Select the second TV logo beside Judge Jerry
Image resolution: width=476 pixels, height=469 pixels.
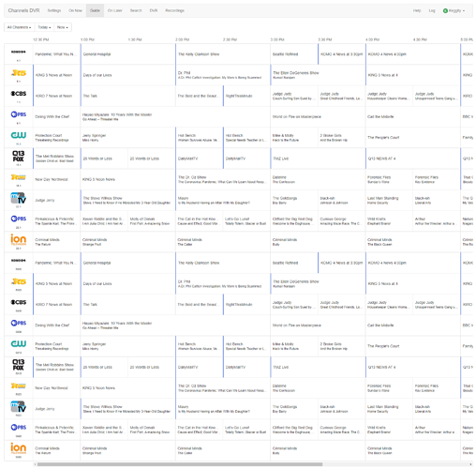[x=19, y=407]
